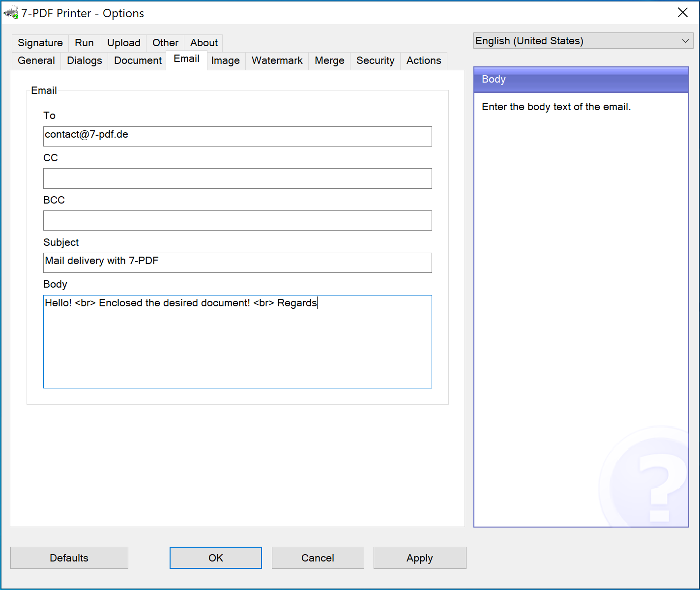Focus the BCC input field

click(x=237, y=220)
